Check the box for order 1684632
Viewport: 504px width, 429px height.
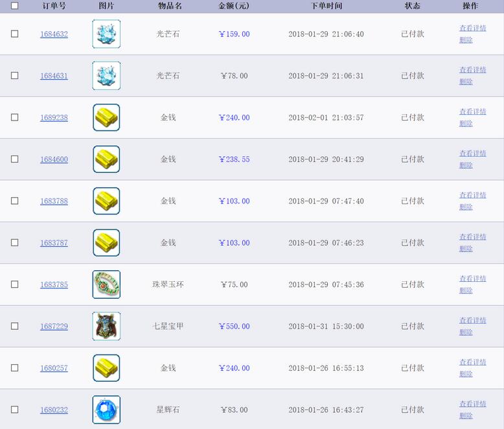tap(14, 34)
